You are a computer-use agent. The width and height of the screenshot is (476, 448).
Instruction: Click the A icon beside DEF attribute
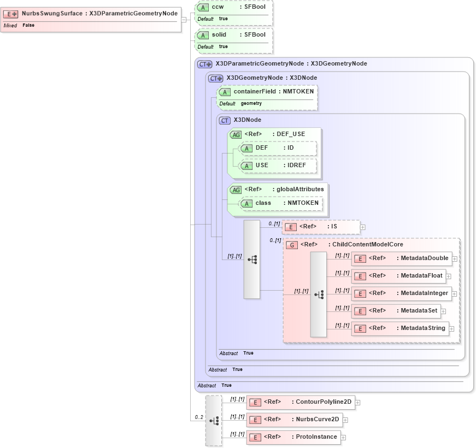(x=246, y=148)
